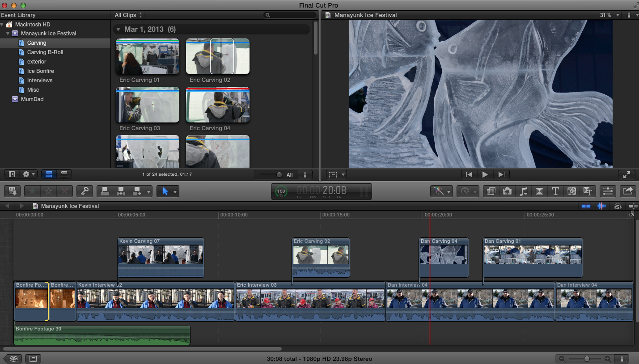The height and width of the screenshot is (364, 639).
Task: Share the project with Share button
Action: (628, 191)
